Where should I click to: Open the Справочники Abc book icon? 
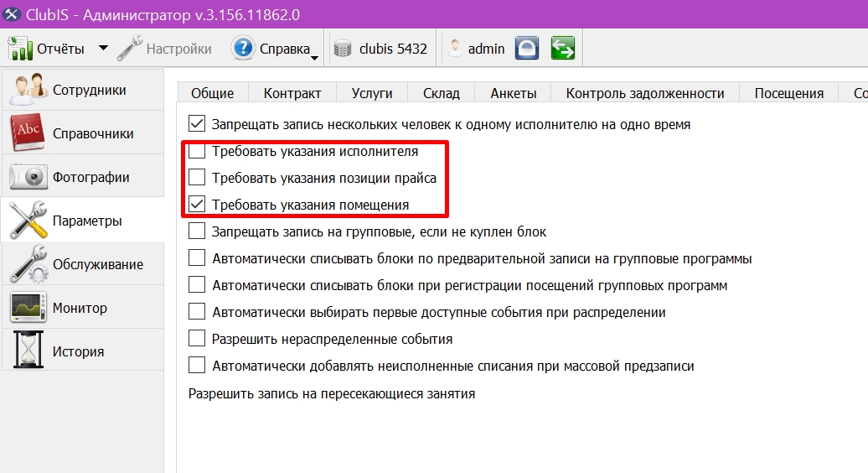[28, 133]
